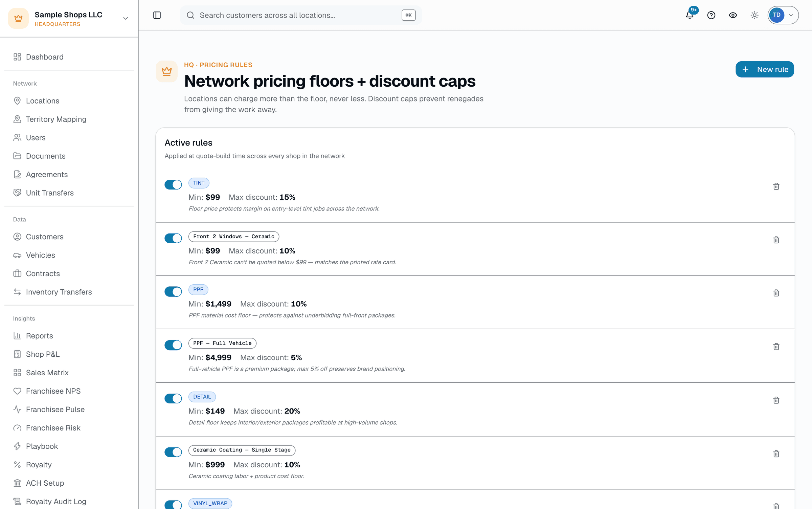Open the help question-mark icon
The image size is (812, 509).
[x=711, y=15]
